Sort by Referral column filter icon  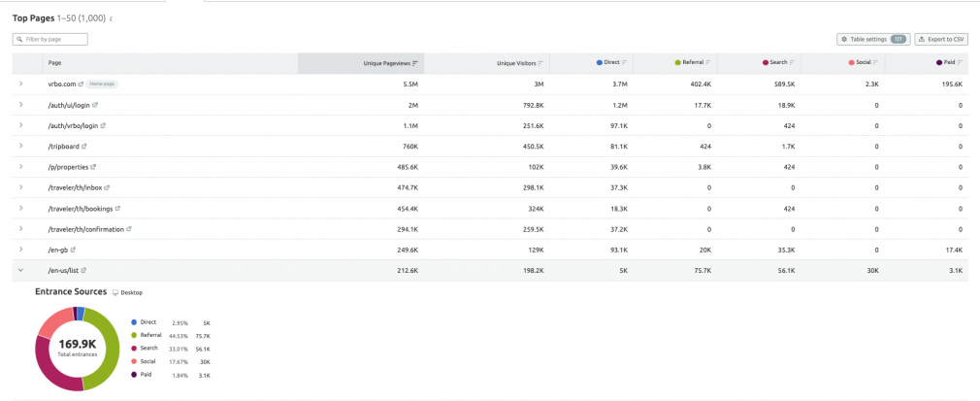pos(708,63)
